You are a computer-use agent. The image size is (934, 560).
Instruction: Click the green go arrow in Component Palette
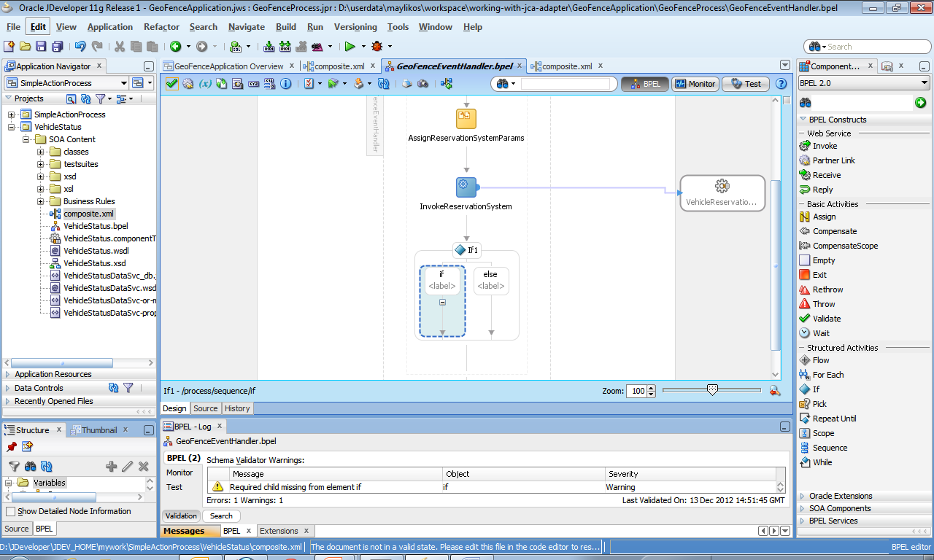click(x=921, y=103)
